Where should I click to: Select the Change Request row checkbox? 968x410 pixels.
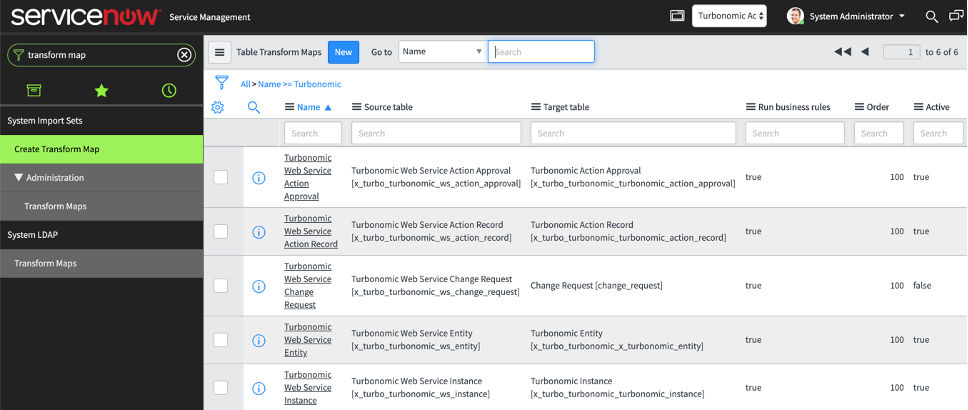click(x=220, y=286)
